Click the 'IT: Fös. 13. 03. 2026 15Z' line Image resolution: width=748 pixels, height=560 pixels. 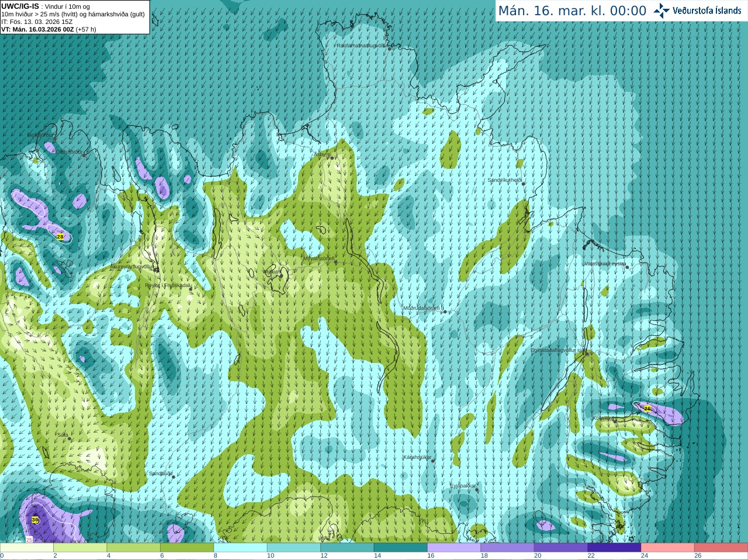pos(37,22)
